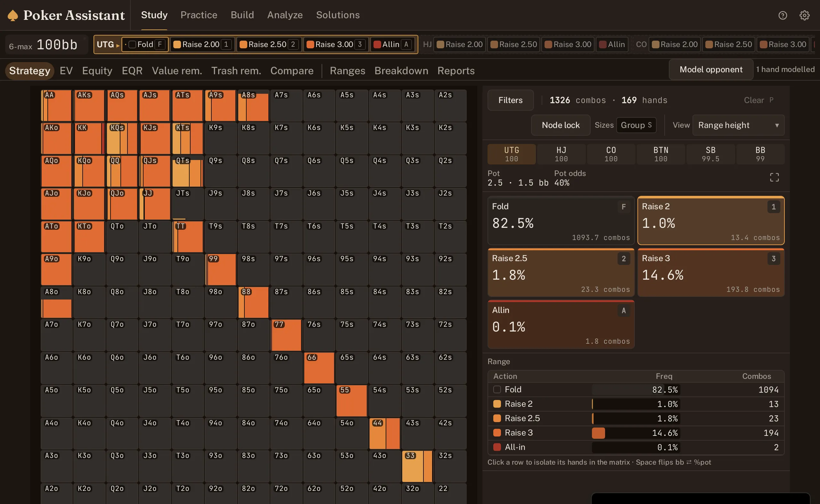This screenshot has height=504, width=820.
Task: Switch to the Equity view
Action: tap(97, 71)
